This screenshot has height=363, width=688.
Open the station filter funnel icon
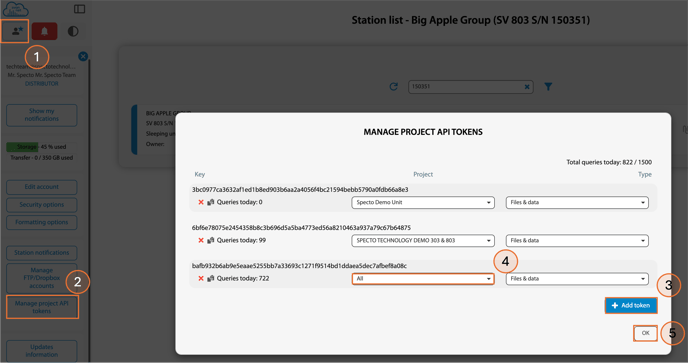click(x=548, y=87)
